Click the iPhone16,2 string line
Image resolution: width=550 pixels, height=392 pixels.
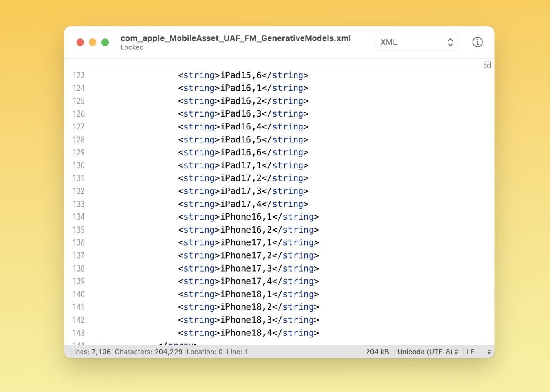(249, 230)
